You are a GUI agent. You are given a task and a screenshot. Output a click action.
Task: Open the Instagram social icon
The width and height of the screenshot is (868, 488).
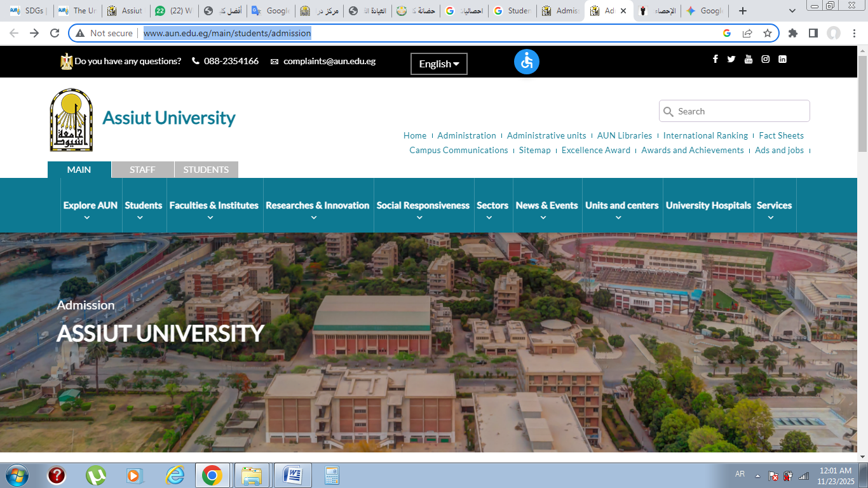coord(766,59)
